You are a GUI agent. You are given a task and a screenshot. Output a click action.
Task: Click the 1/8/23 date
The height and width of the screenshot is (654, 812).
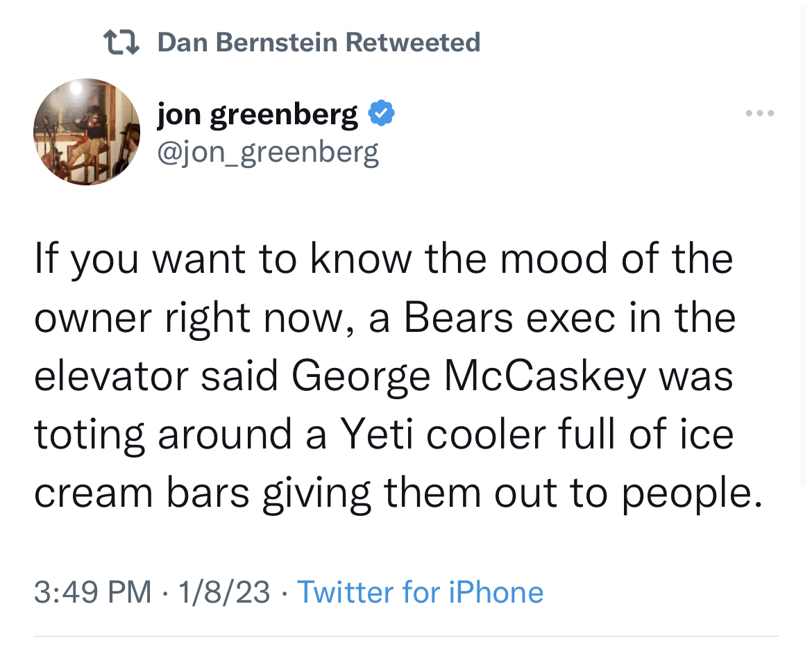223,592
